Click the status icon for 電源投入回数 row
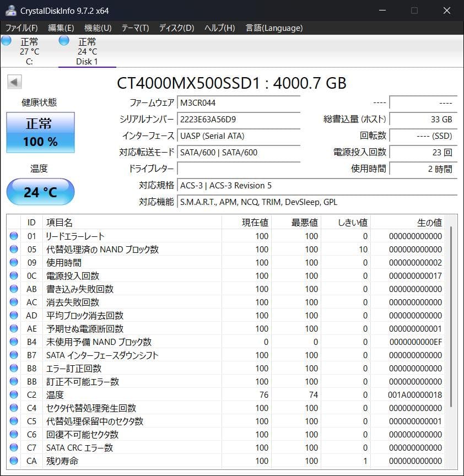The height and width of the screenshot is (476, 464). (14, 275)
